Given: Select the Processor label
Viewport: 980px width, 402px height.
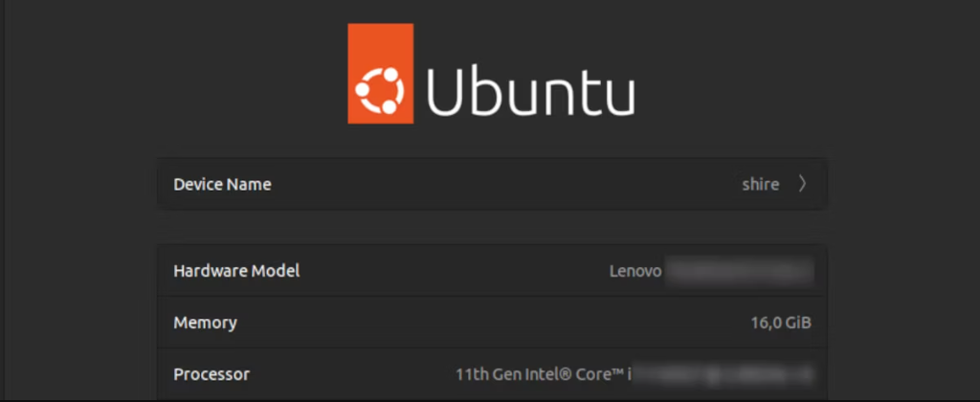Looking at the screenshot, I should click(x=212, y=373).
